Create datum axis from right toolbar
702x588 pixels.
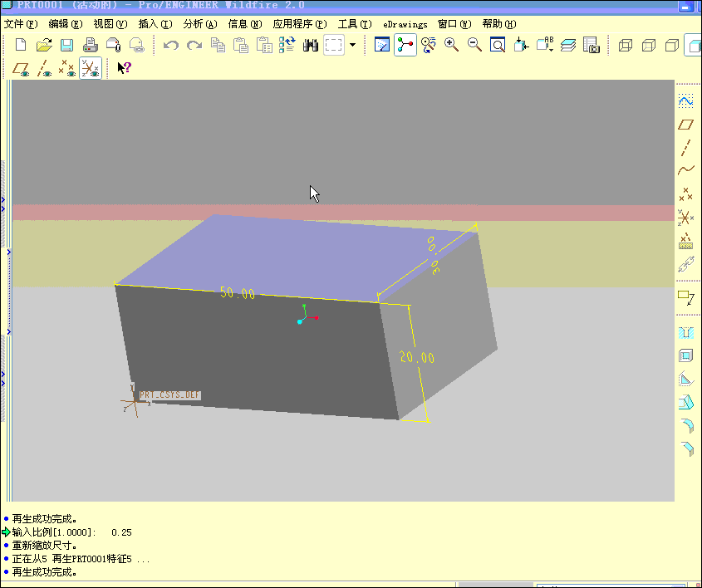click(685, 148)
